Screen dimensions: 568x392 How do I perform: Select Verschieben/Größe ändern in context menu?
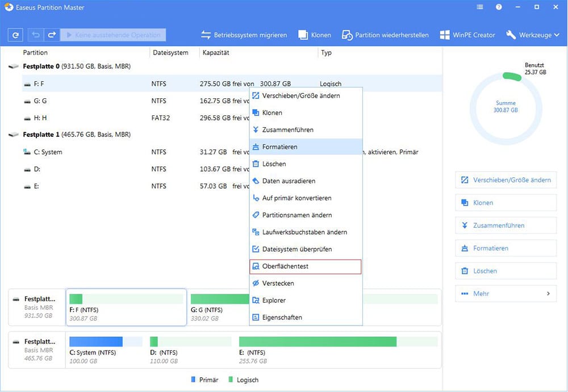[306, 95]
